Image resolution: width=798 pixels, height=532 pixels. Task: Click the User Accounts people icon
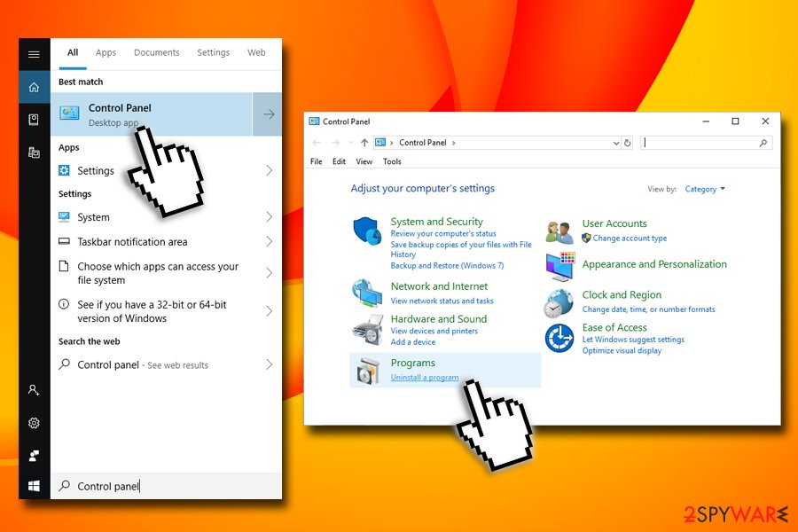(559, 232)
